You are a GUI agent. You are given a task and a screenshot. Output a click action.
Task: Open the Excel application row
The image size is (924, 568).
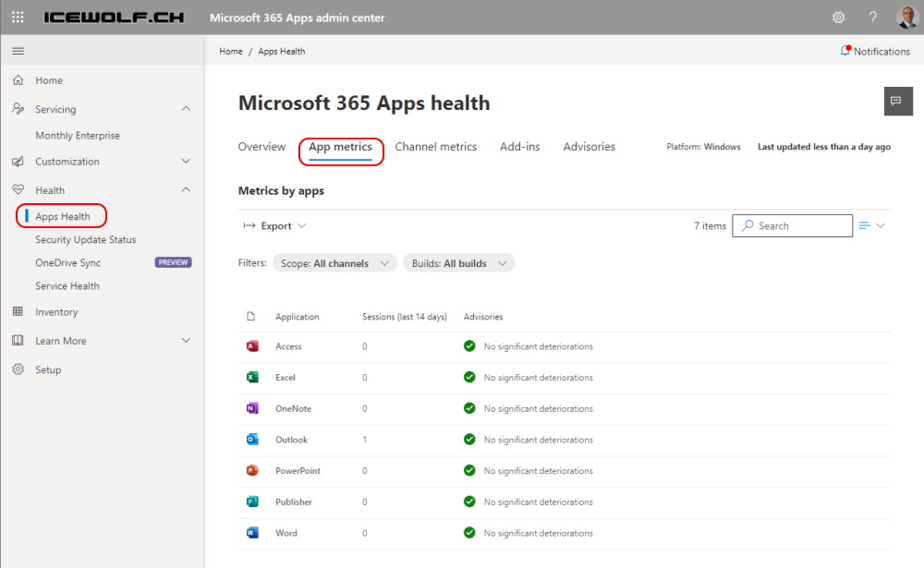tap(564, 378)
